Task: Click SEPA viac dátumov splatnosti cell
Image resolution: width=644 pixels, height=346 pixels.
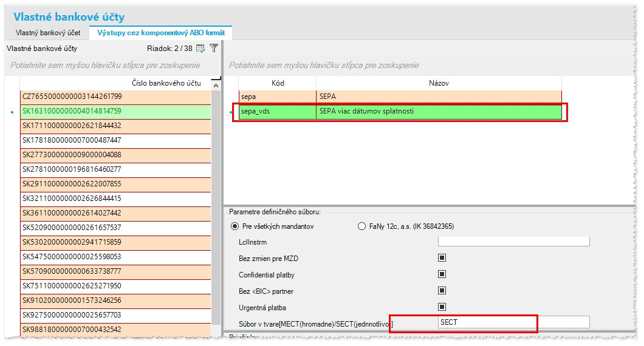Action: (x=439, y=112)
